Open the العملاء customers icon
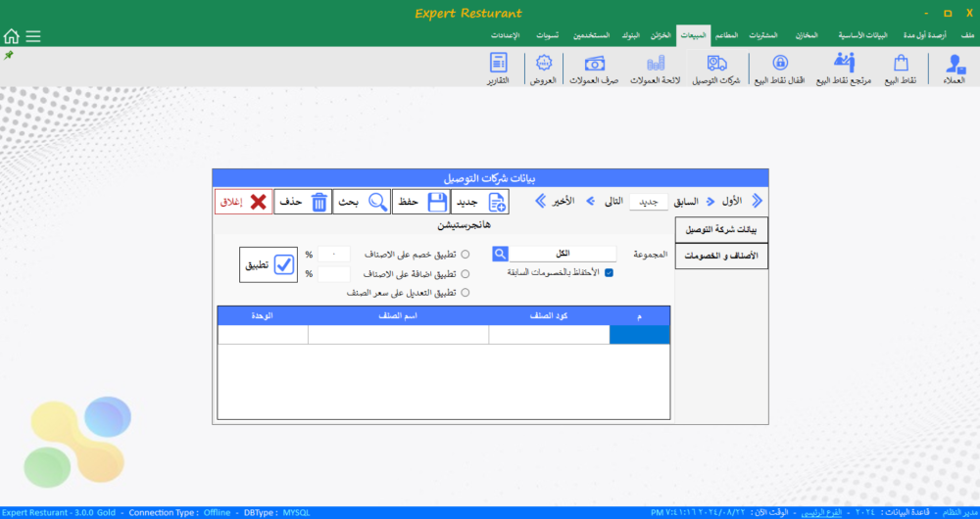The height and width of the screenshot is (519, 980). pyautogui.click(x=954, y=70)
